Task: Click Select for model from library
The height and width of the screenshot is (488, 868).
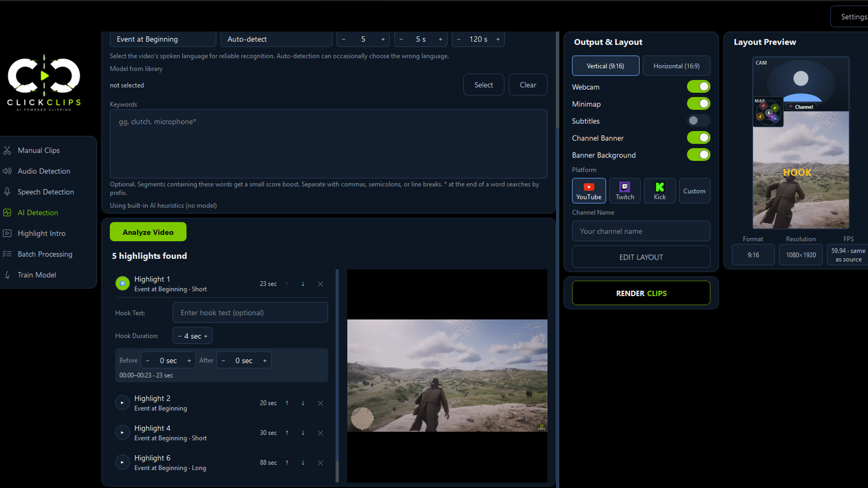Action: (x=484, y=85)
